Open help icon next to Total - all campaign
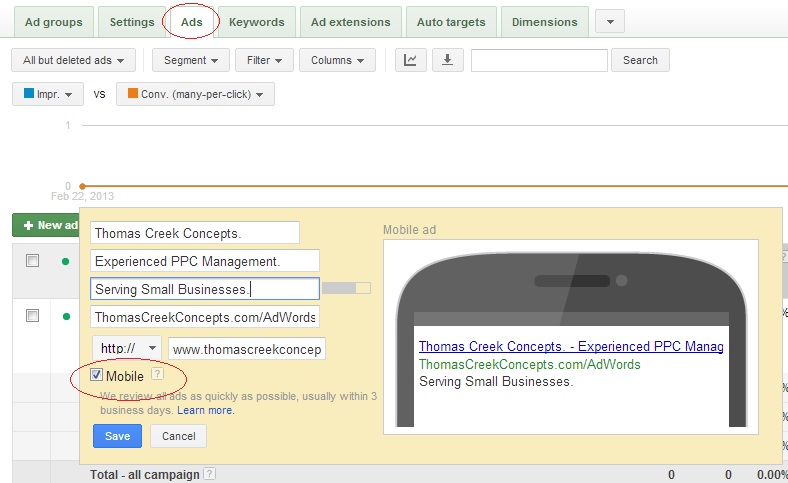This screenshot has width=788, height=483. [210, 473]
